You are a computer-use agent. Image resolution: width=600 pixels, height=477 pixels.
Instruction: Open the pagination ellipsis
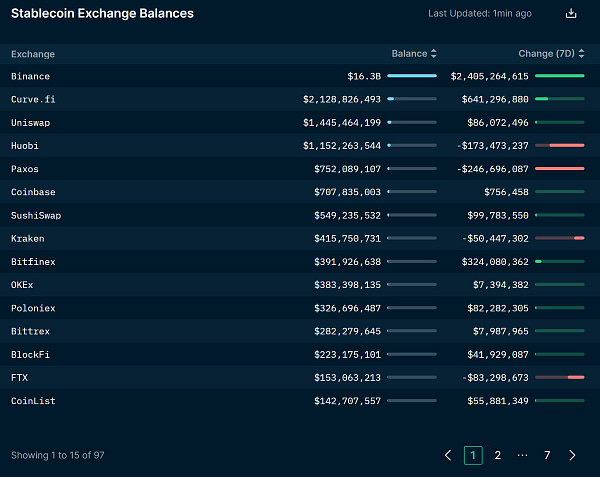(522, 455)
